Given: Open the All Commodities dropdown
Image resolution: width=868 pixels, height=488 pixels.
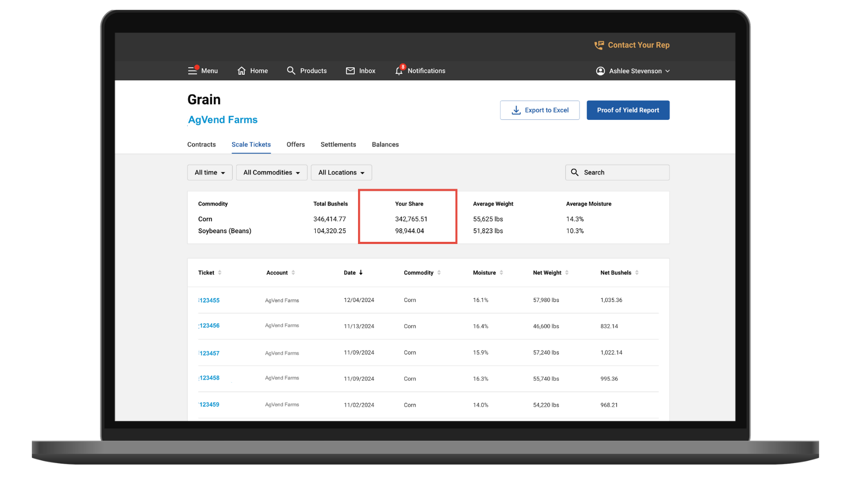Looking at the screenshot, I should pos(272,172).
